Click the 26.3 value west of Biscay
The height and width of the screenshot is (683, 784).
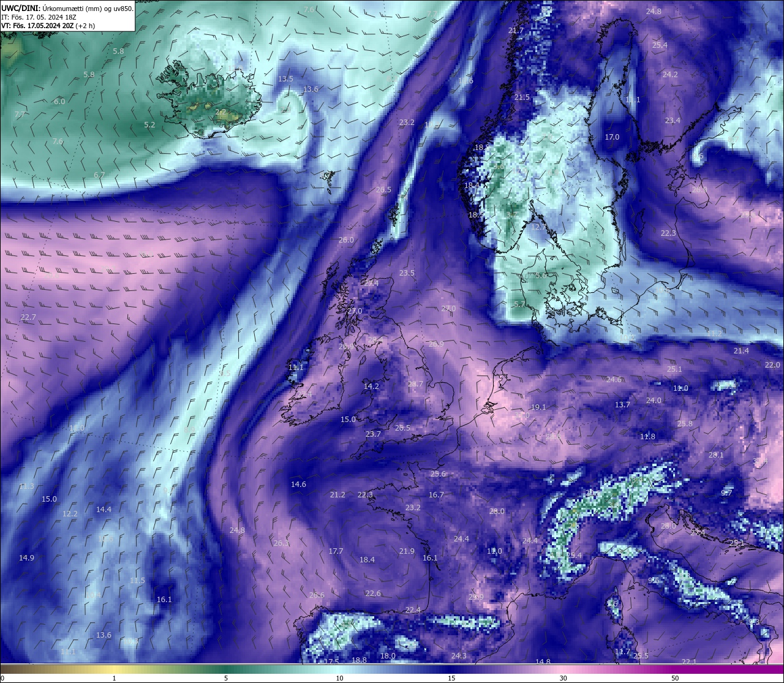(281, 543)
